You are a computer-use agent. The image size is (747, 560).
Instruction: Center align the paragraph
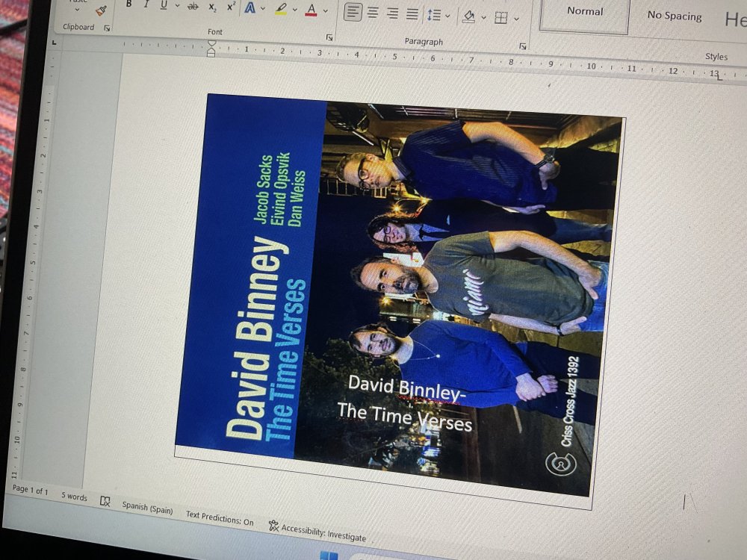coord(373,13)
